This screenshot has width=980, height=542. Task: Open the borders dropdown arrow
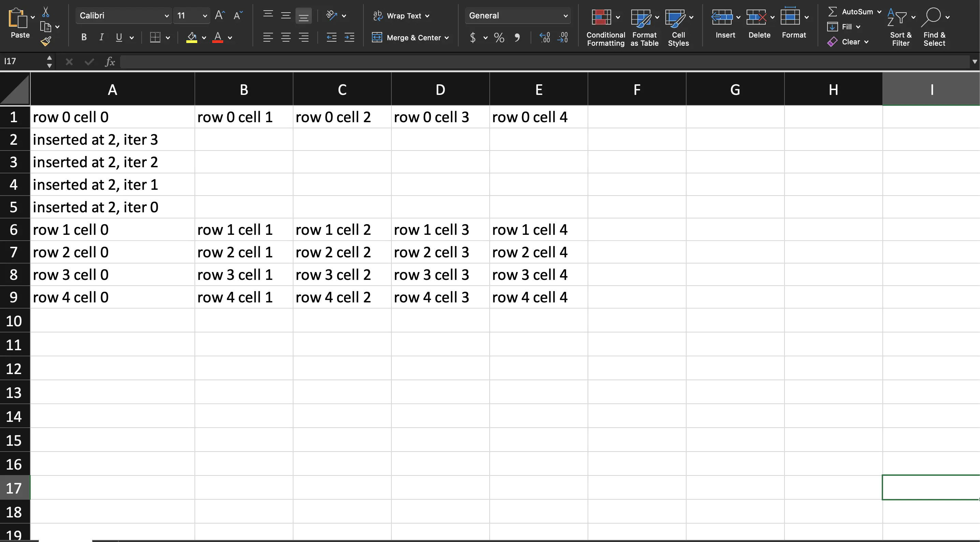[168, 37]
